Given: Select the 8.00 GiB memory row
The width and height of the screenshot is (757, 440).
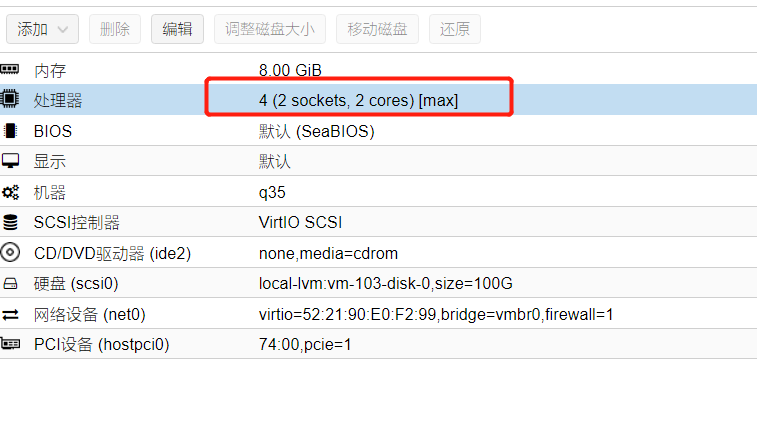Looking at the screenshot, I should click(290, 70).
